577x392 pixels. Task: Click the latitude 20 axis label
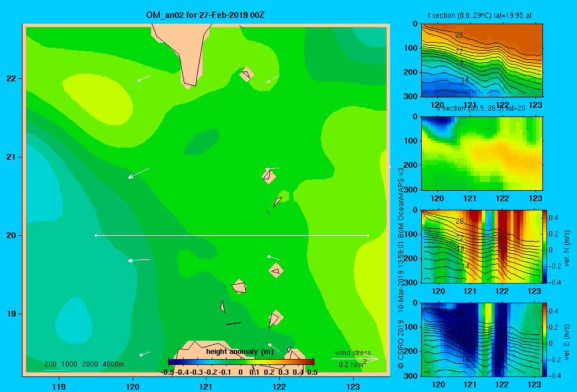[12, 235]
